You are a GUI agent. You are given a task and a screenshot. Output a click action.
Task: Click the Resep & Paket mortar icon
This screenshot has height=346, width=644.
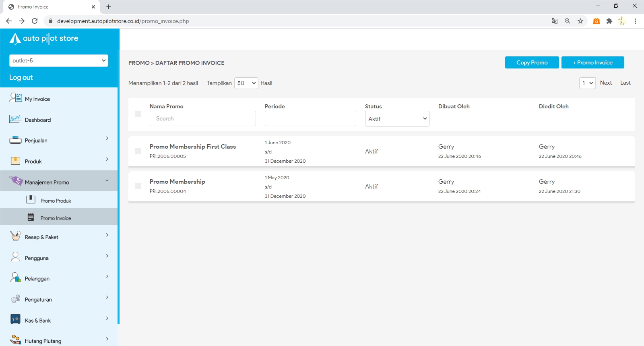pyautogui.click(x=15, y=236)
